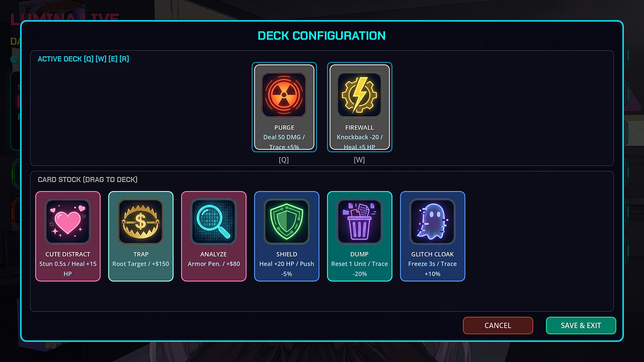Click the SAVE & EXIT button
The height and width of the screenshot is (362, 644).
pyautogui.click(x=581, y=325)
